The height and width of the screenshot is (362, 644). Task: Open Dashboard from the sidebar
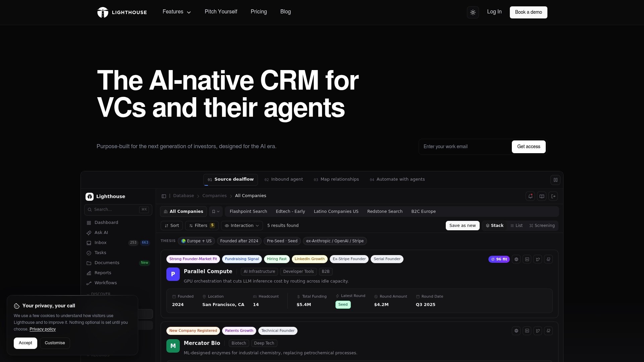pyautogui.click(x=118, y=223)
